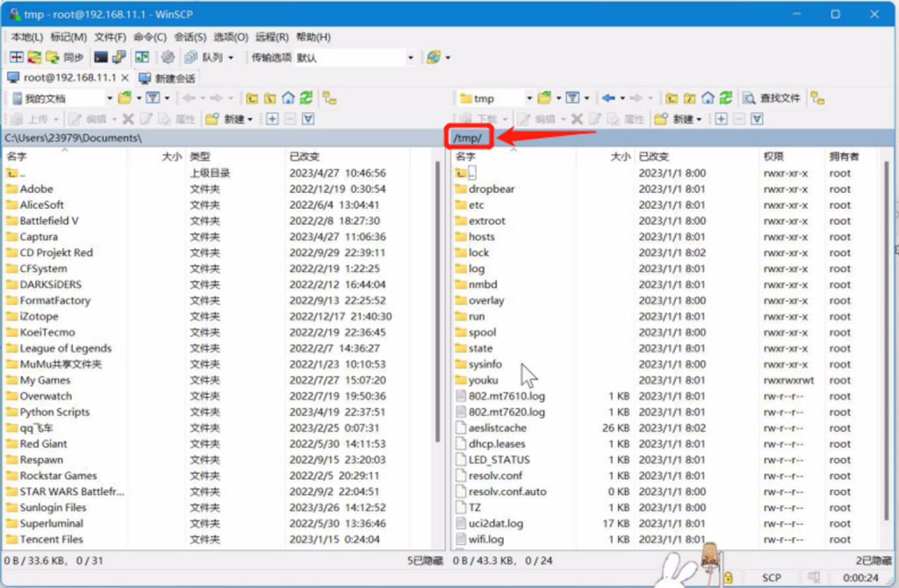This screenshot has width=899, height=588.
Task: Go to remote parent directory icon
Action: (x=672, y=98)
